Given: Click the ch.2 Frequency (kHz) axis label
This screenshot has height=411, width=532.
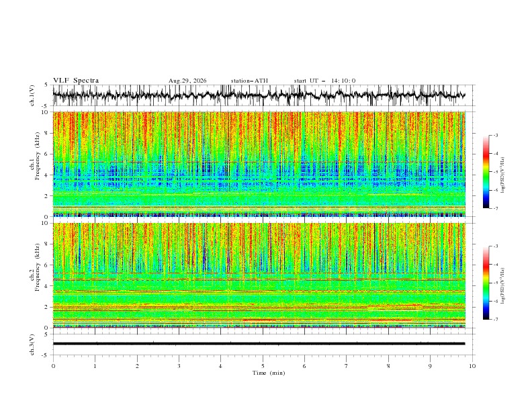Looking at the screenshot, I should (x=35, y=275).
